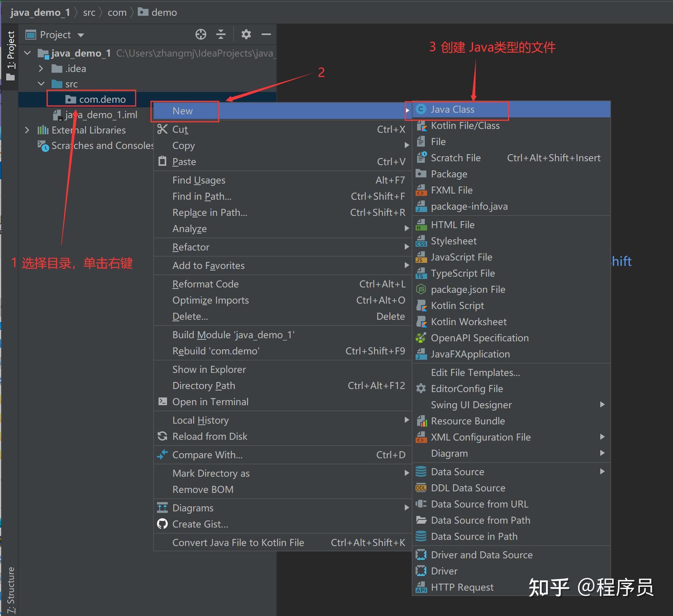Click the HTTP Request API icon

point(421,587)
